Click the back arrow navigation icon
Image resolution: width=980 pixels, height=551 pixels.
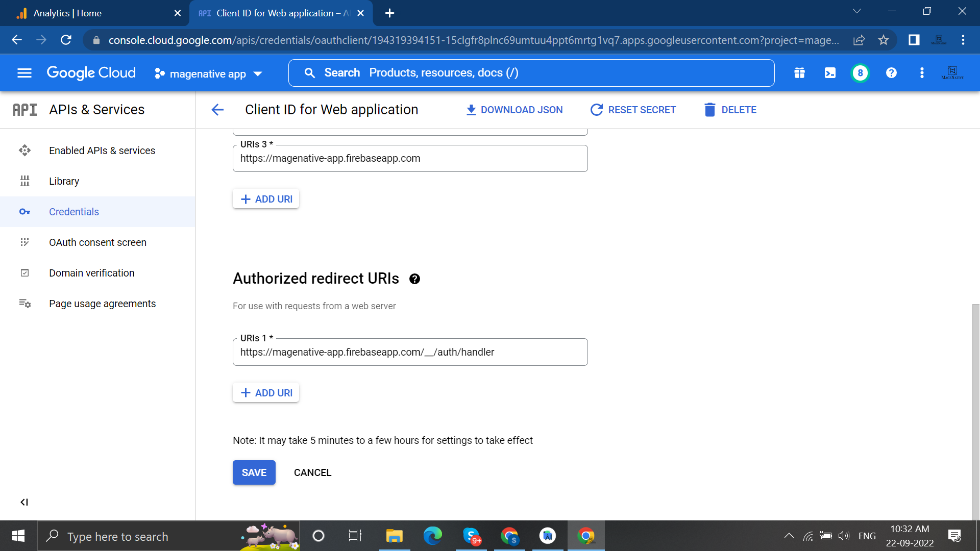click(x=218, y=110)
